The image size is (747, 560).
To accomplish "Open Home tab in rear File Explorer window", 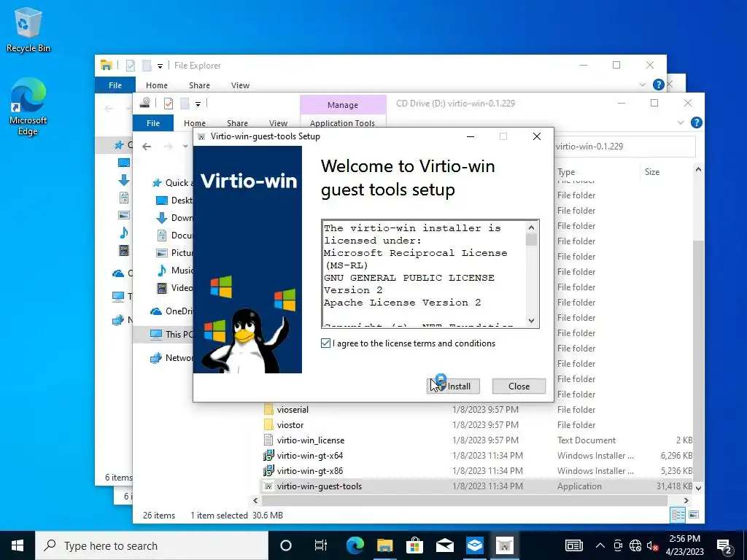I will click(157, 85).
